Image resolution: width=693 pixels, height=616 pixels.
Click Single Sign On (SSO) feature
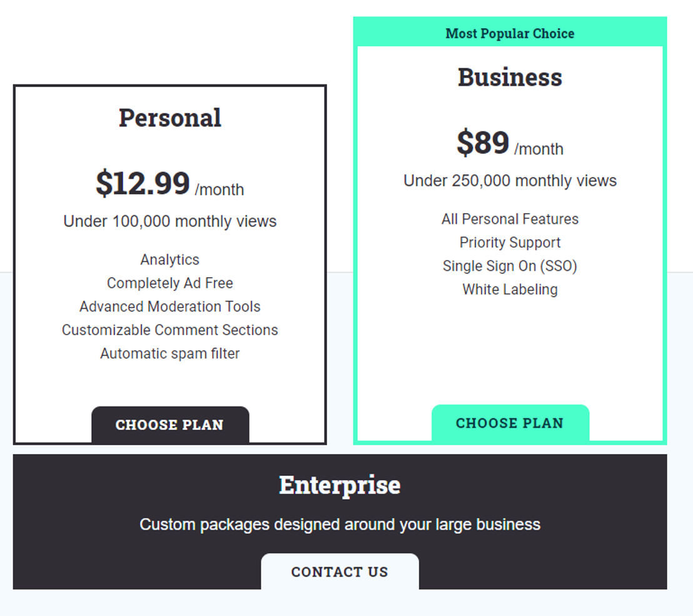[x=510, y=266]
